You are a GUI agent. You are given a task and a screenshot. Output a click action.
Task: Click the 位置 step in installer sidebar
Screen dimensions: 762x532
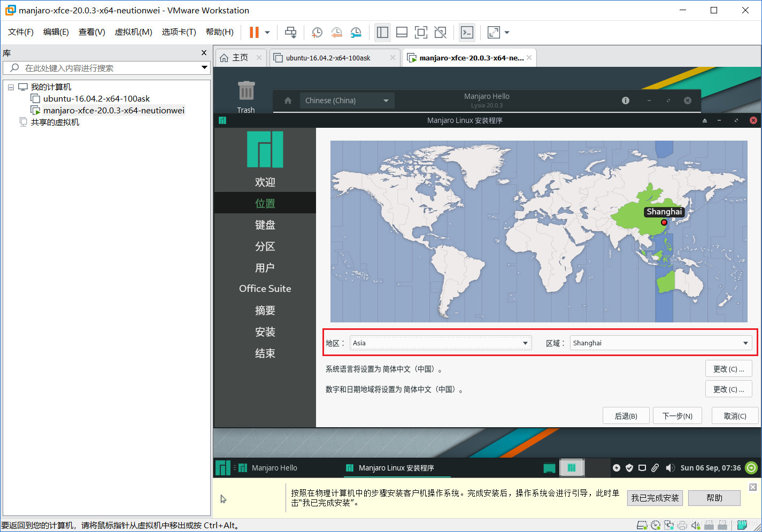coord(265,203)
